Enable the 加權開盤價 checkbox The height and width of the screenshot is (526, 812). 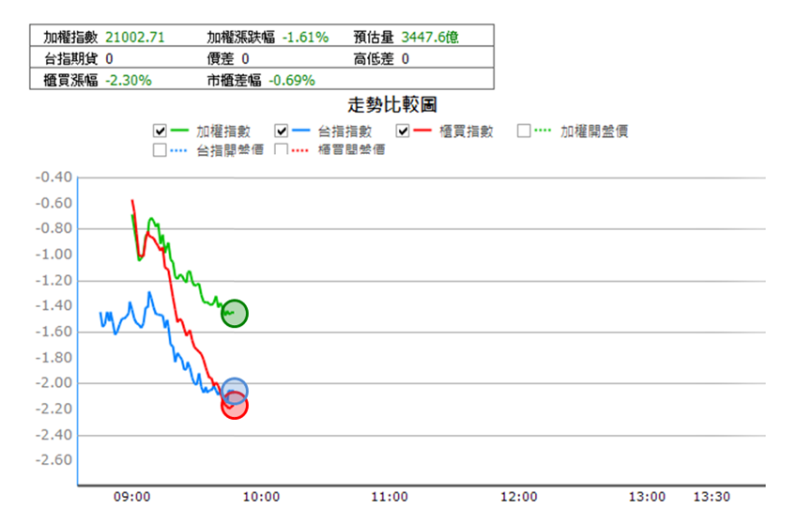pyautogui.click(x=524, y=131)
